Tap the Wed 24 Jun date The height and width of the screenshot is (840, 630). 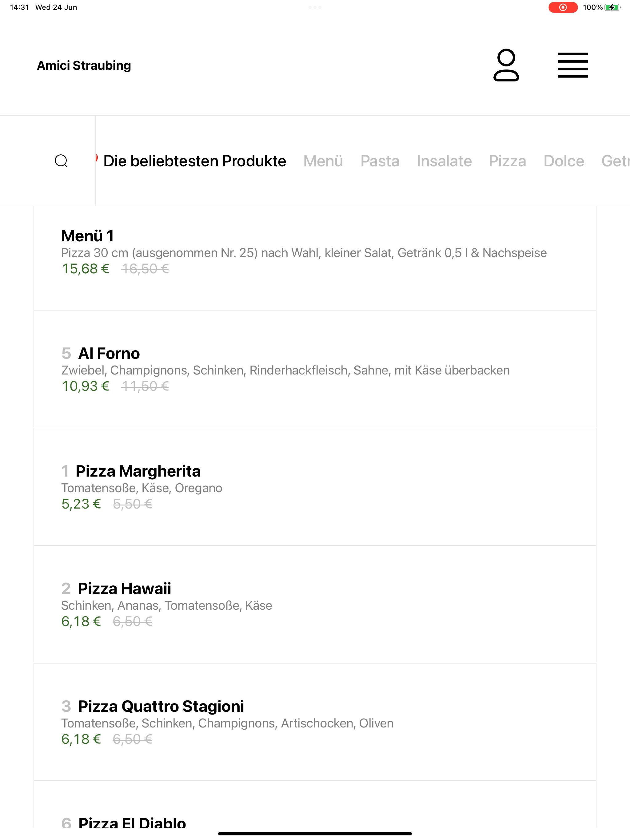pyautogui.click(x=56, y=7)
